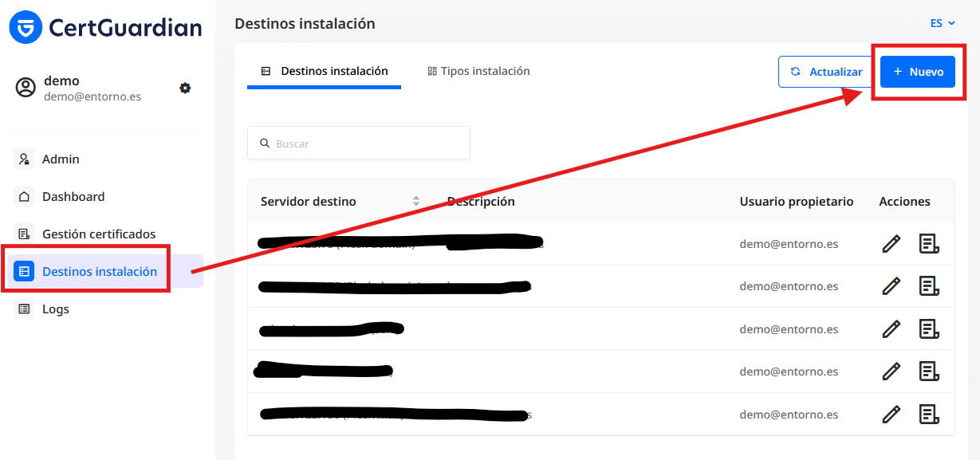Click the Destinos instalación page title
This screenshot has width=980, height=460.
(x=305, y=24)
